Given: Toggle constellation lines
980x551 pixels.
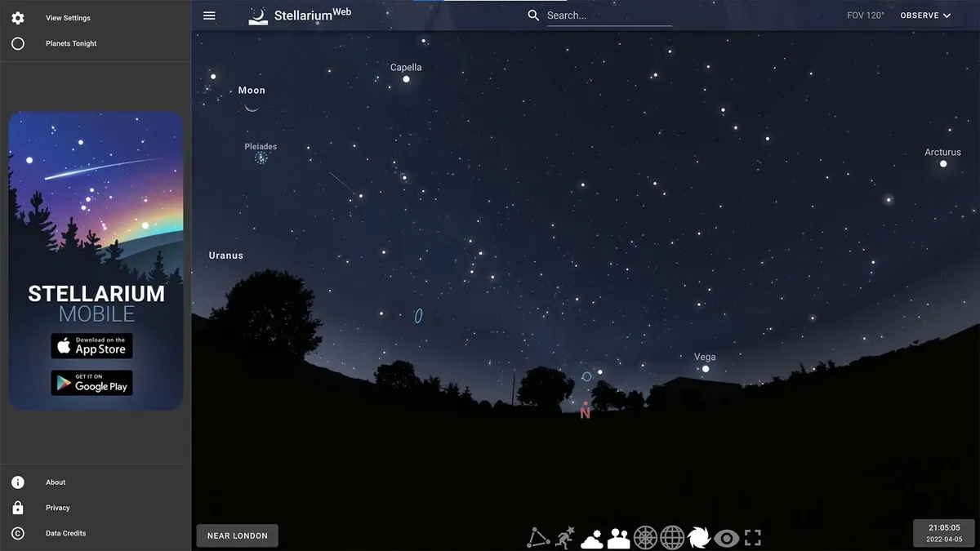Looking at the screenshot, I should coord(537,538).
